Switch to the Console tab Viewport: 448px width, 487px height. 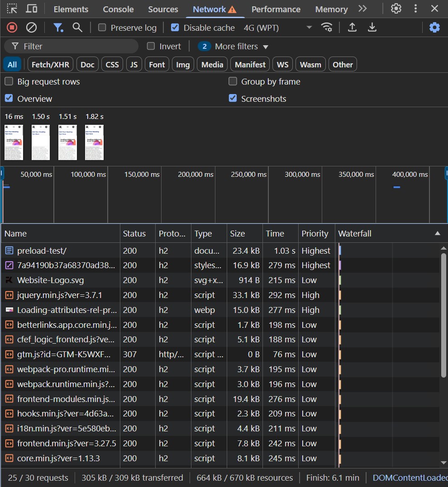(x=118, y=9)
